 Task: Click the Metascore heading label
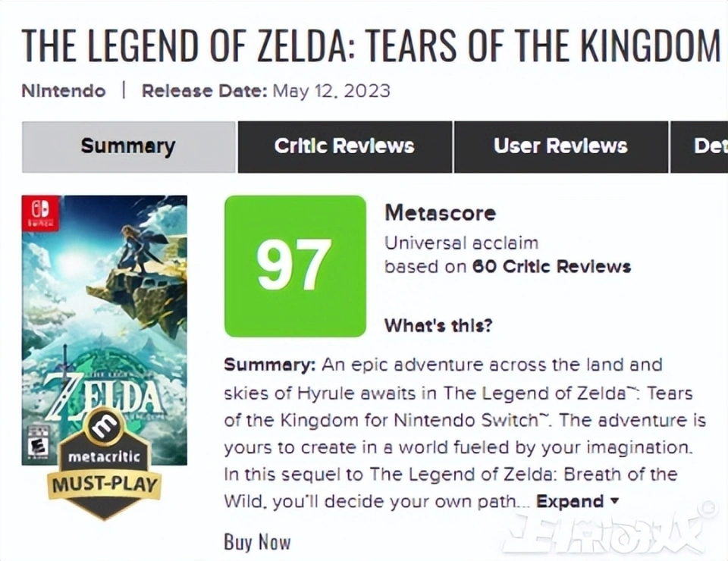pos(440,212)
